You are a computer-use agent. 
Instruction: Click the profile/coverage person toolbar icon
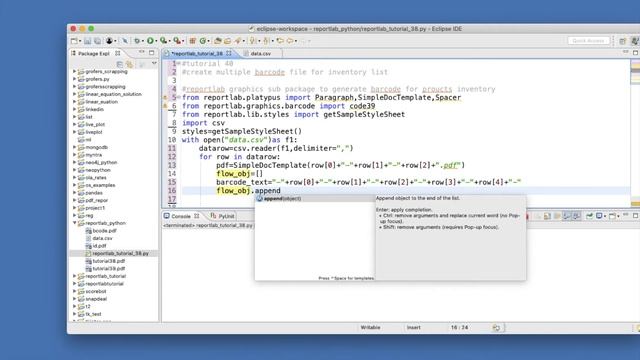[x=109, y=41]
